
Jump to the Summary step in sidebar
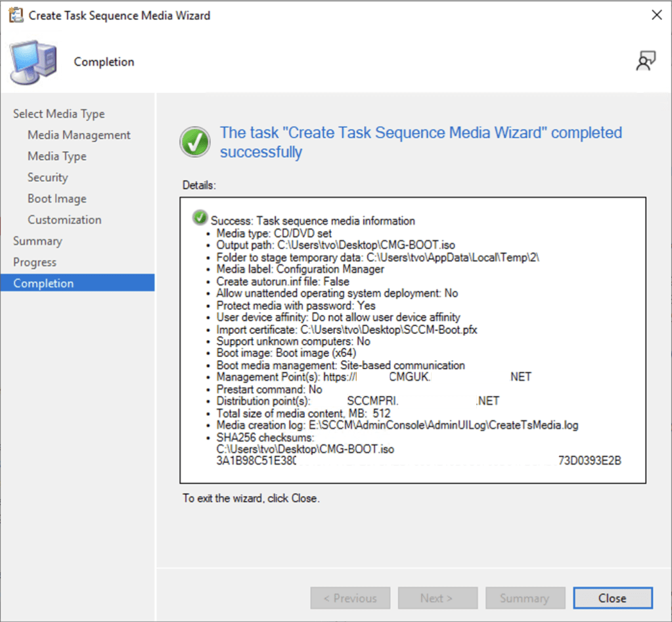[37, 241]
